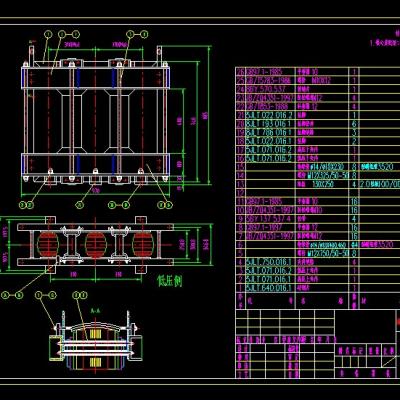
Task: Select the code 8JLT.786.016.1 in row 19
Action: (269, 133)
